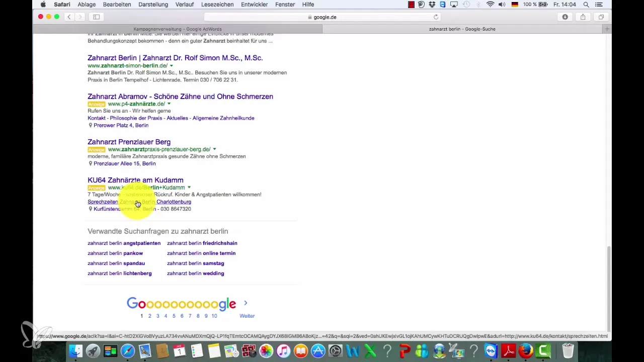This screenshot has width=644, height=362.
Task: Go to results page 10
Action: [214, 316]
